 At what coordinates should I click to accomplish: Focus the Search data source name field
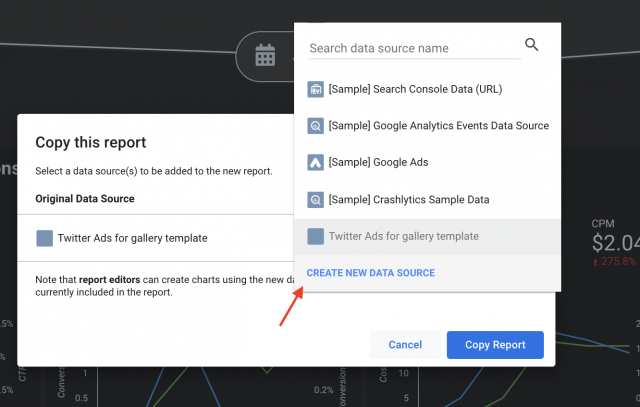[410, 48]
